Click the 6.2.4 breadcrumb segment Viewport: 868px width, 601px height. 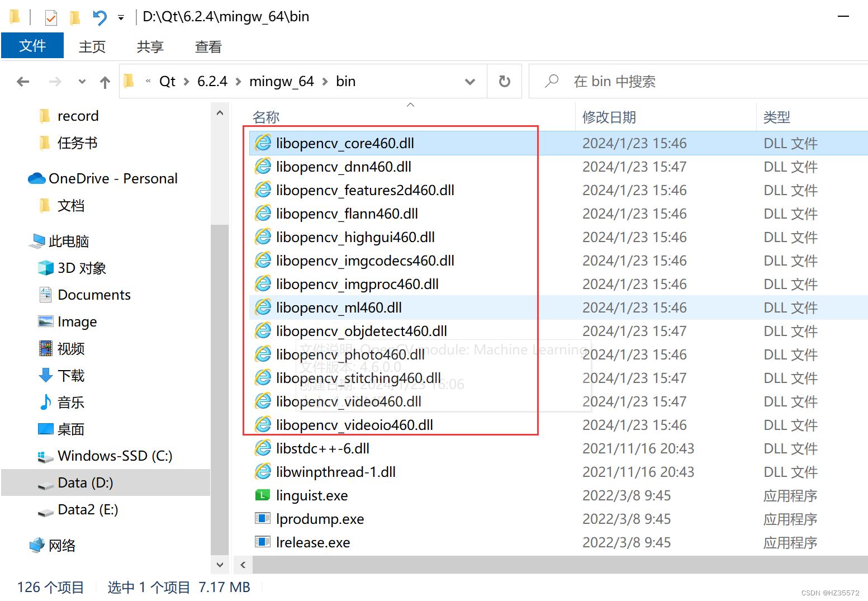212,82
